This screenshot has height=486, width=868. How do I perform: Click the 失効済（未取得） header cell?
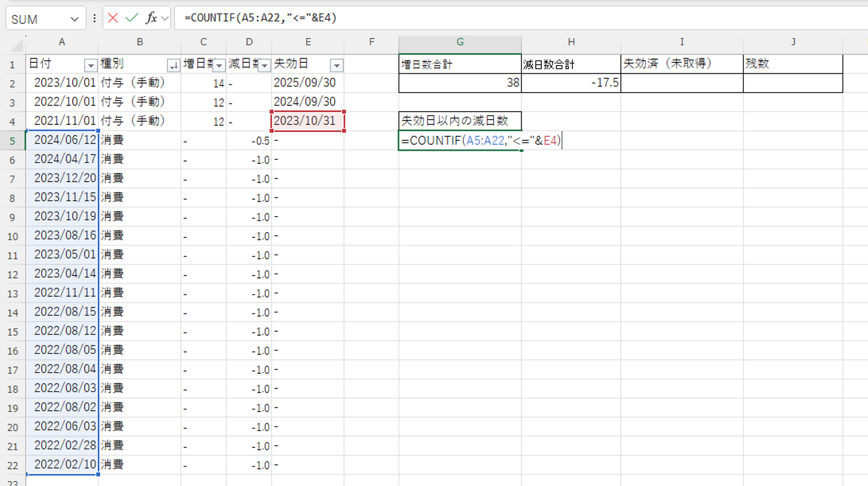[682, 64]
